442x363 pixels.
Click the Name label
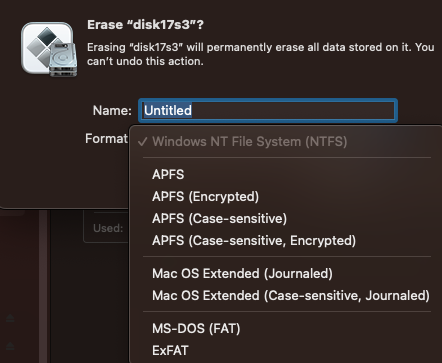pos(112,110)
